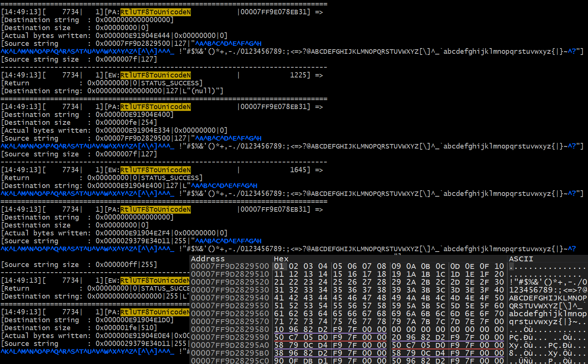
Task: Select address row 00007FF9D2829540
Action: (230, 298)
